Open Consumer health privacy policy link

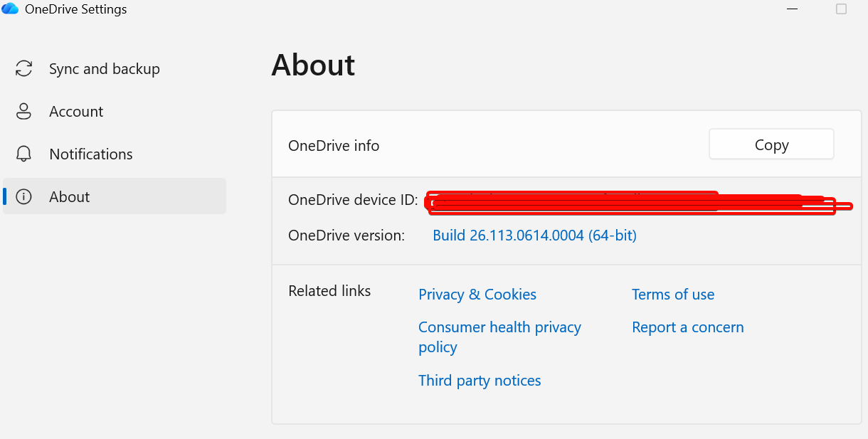click(x=499, y=337)
